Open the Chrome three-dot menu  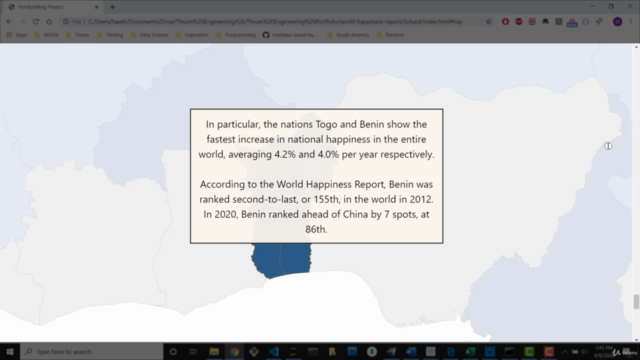coord(631,22)
